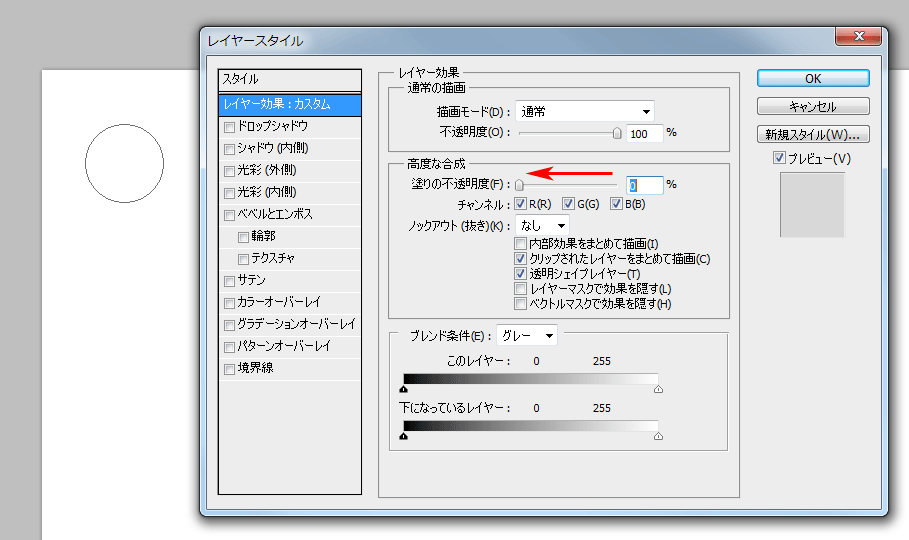Viewport: 909px width, 540px height.
Task: Click 塗りの不透明度 value field
Action: click(x=644, y=185)
